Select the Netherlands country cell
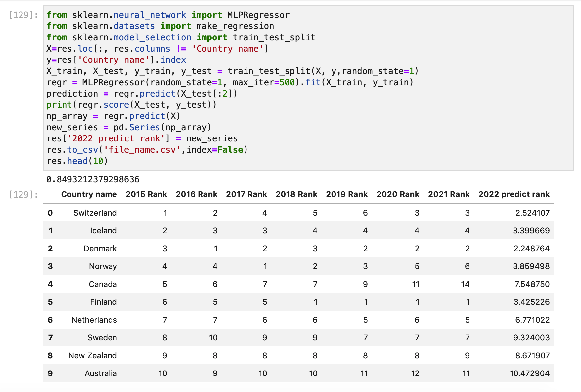Viewport: 581px width, 392px height. point(94,320)
